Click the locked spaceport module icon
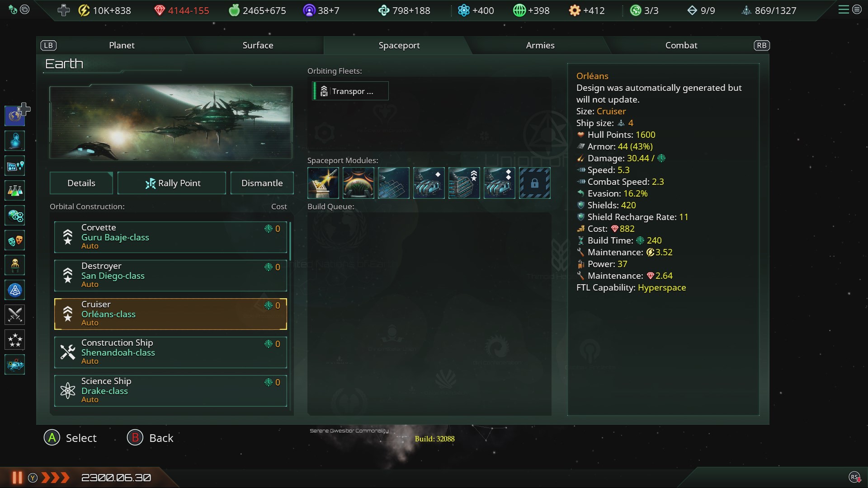 tap(534, 183)
